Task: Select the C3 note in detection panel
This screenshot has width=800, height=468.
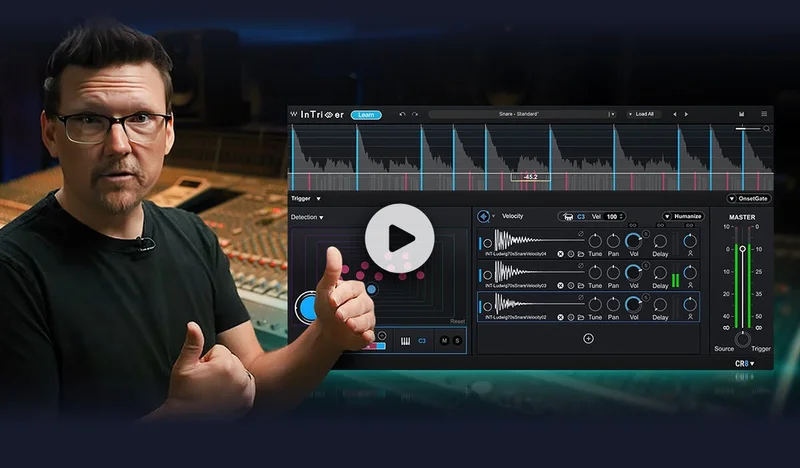Action: (422, 341)
